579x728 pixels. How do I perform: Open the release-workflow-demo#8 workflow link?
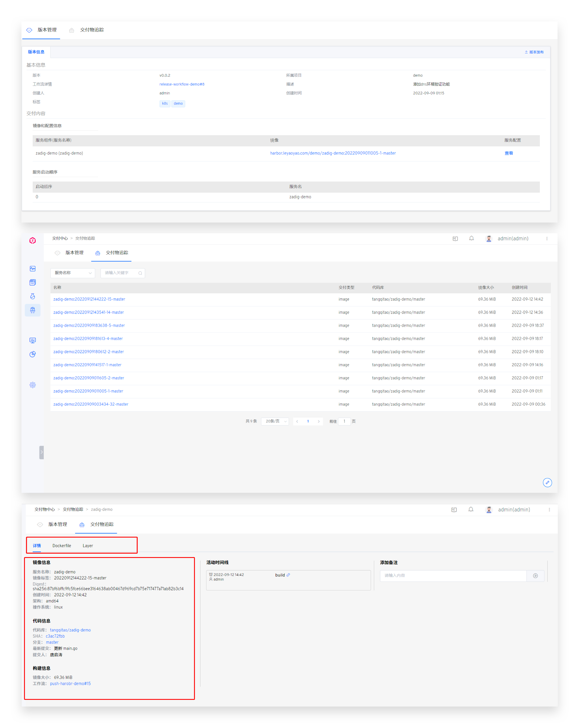[181, 84]
